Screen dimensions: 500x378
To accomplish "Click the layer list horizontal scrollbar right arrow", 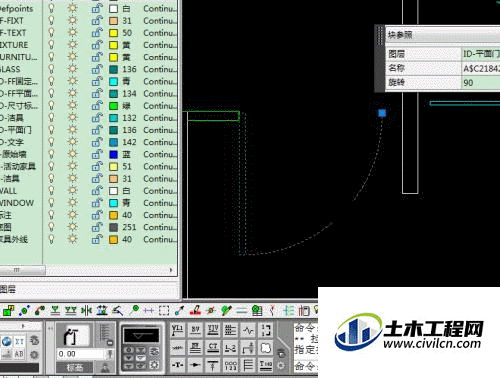I will [171, 270].
